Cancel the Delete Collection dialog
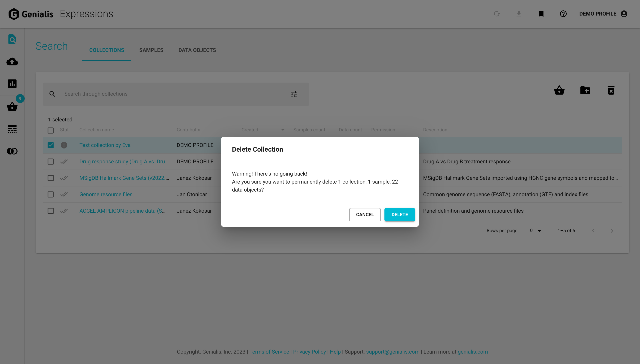Screen dimensions: 640x364 tap(365, 214)
